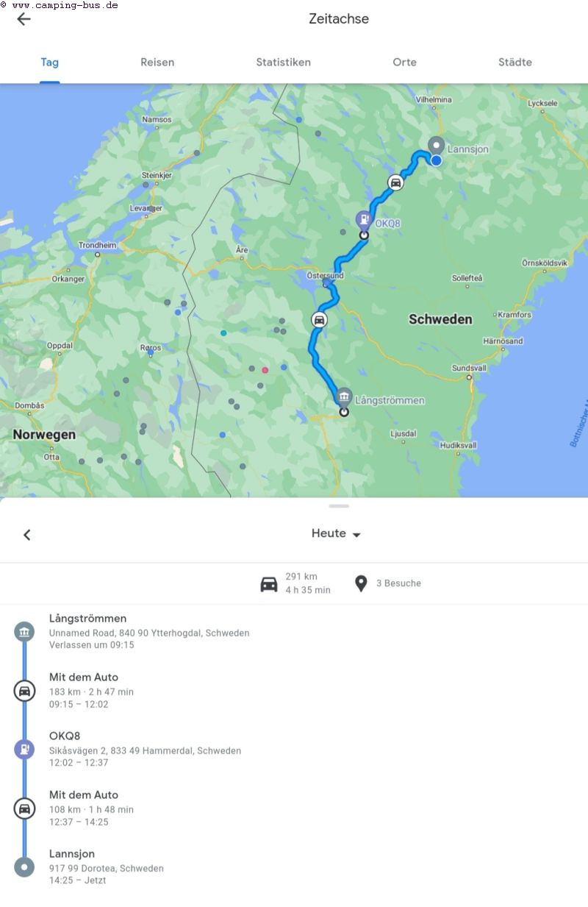Tap the car icon on route near Östersund
The height and width of the screenshot is (907, 588).
coord(319,320)
